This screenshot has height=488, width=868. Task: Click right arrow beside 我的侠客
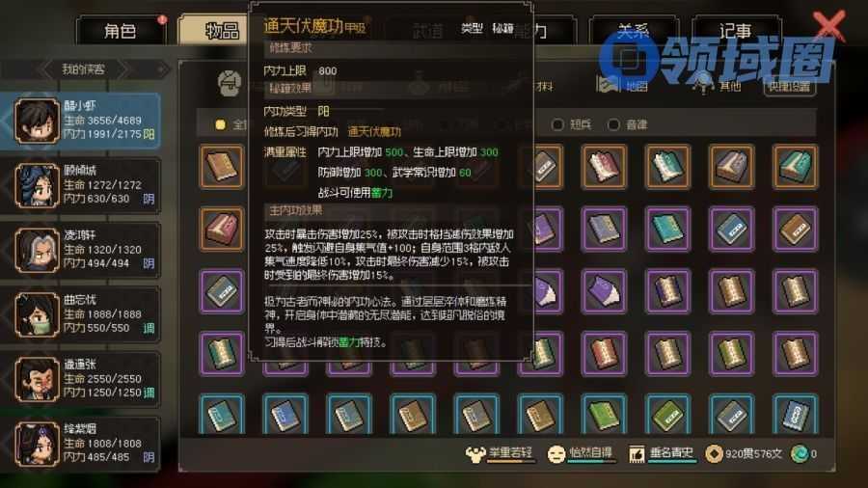click(124, 69)
